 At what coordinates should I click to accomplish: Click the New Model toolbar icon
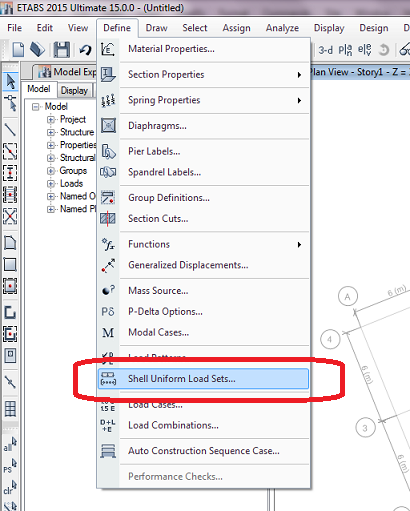point(18,50)
